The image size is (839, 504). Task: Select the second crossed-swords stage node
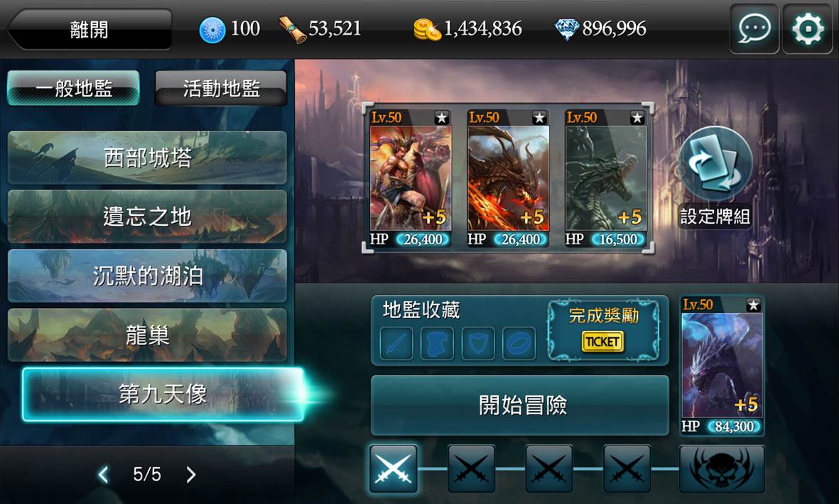click(472, 469)
